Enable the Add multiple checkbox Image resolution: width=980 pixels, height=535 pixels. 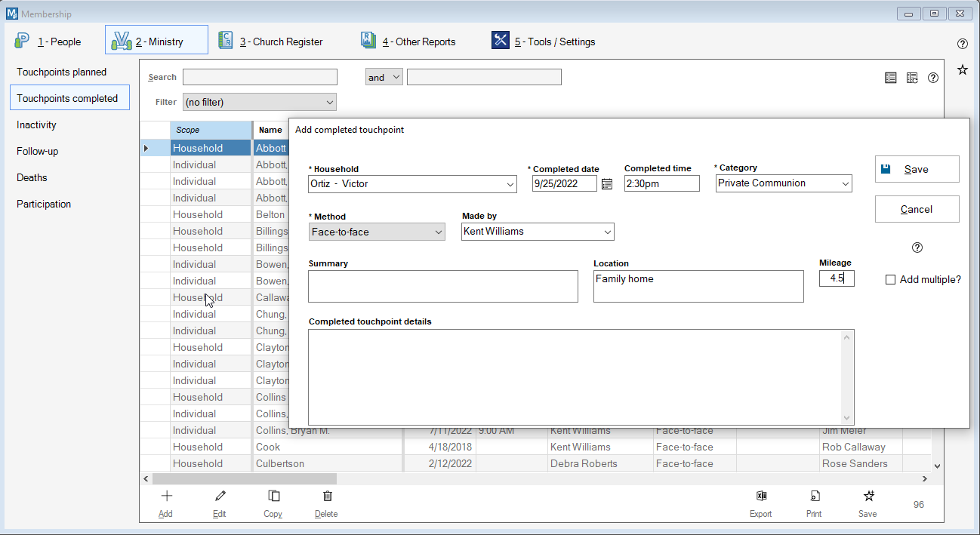click(x=891, y=280)
